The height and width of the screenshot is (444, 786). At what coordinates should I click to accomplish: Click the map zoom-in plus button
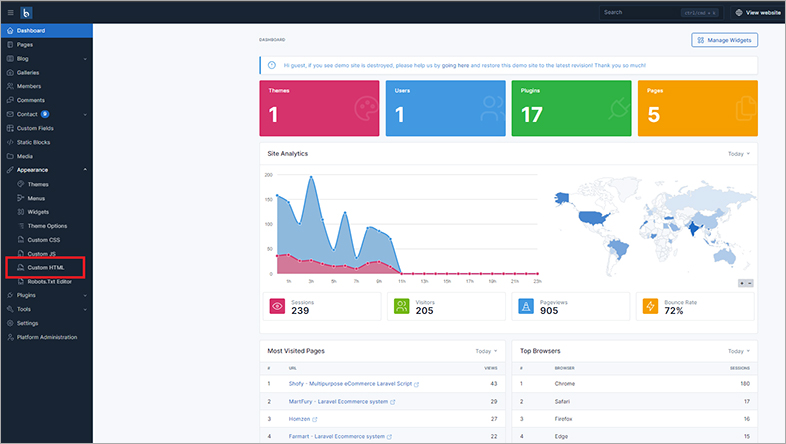pos(742,283)
